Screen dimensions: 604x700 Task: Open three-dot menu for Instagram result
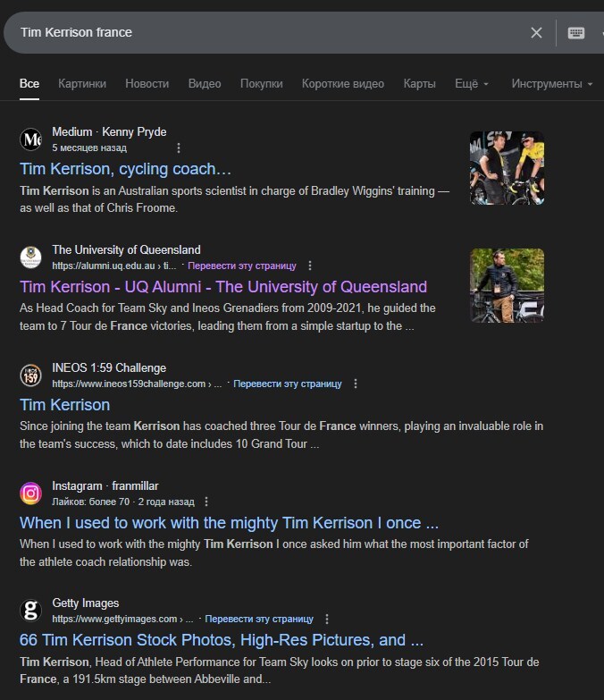pos(206,502)
